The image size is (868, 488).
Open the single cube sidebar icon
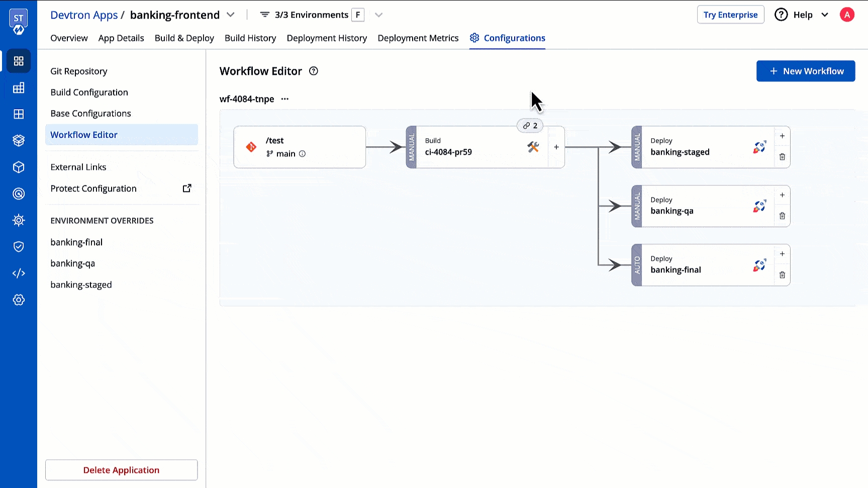pos(19,167)
